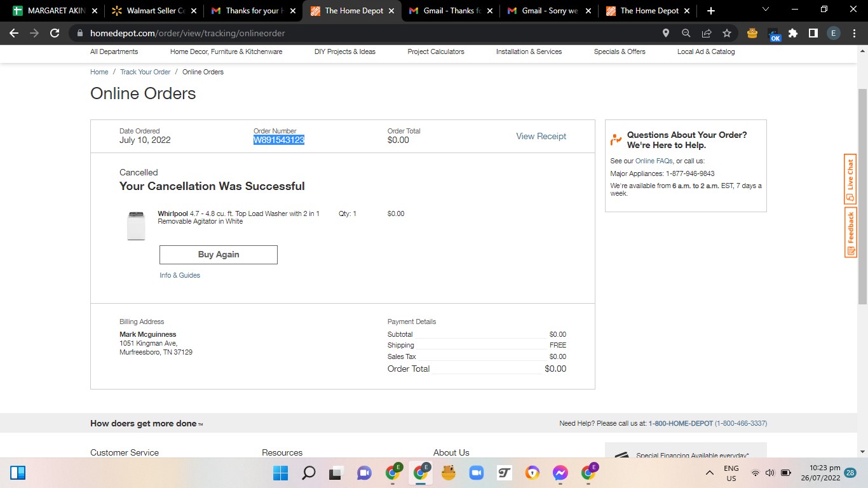Screen dimensions: 868x488
Task: Close the MARGARET AKIN tab
Action: 95,11
